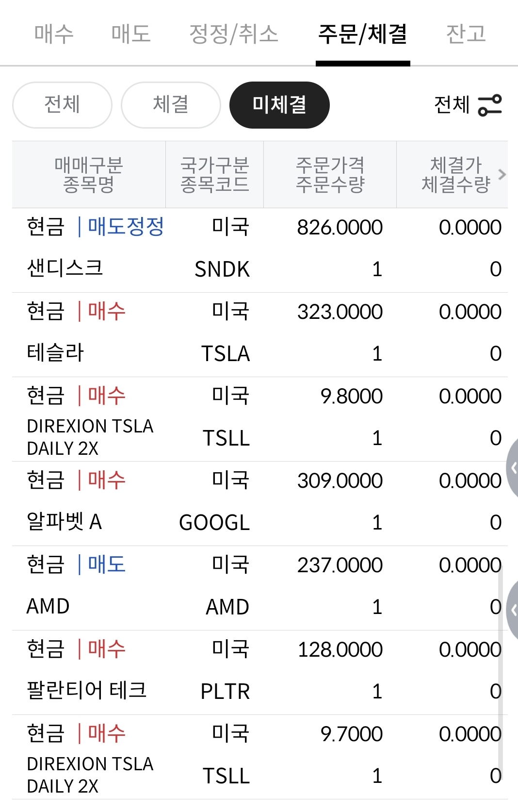Select the 테슬라 TSLA buy order

click(x=259, y=334)
